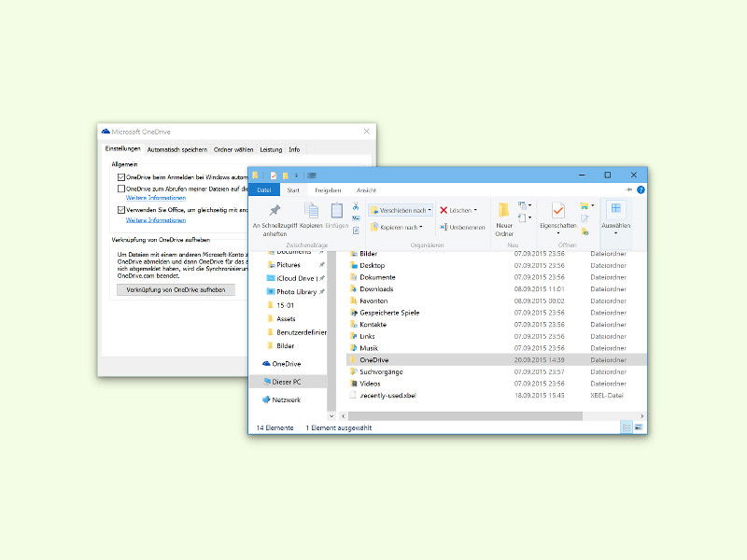747x560 pixels.
Task: Close the Microsoft OneDrive dialog
Action: click(x=366, y=132)
